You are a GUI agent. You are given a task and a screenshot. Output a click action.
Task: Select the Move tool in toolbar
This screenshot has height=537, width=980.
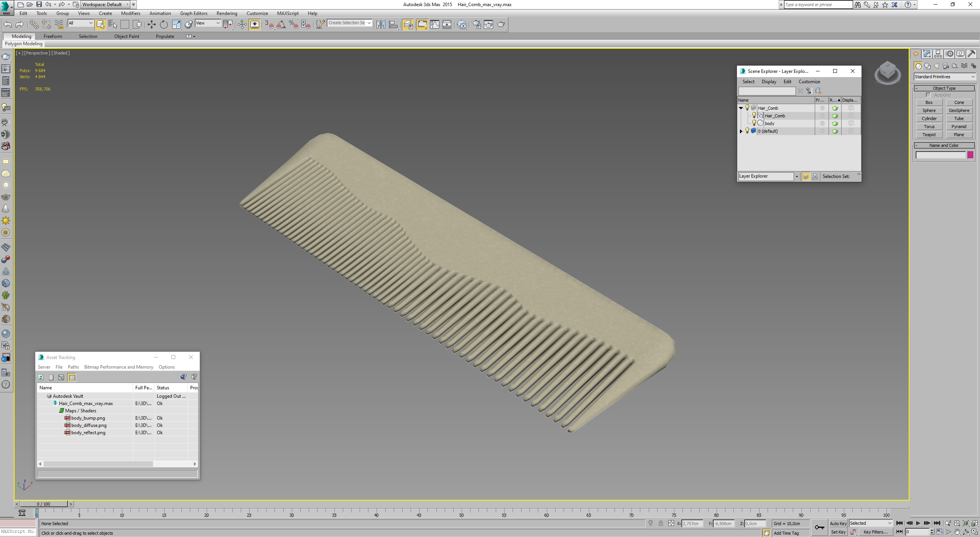[x=151, y=25]
